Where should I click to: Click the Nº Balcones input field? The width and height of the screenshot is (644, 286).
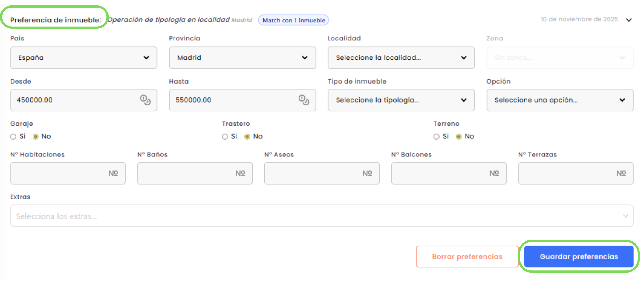449,173
